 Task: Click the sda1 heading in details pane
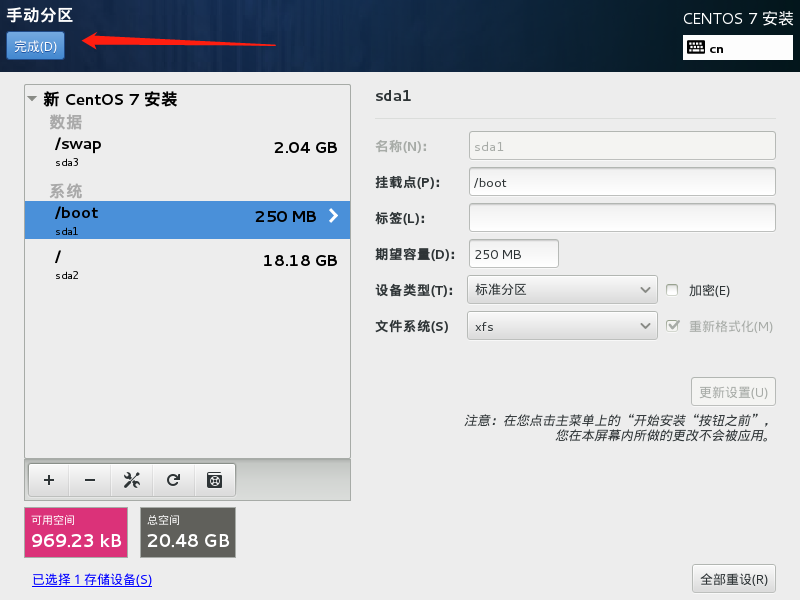(x=393, y=96)
